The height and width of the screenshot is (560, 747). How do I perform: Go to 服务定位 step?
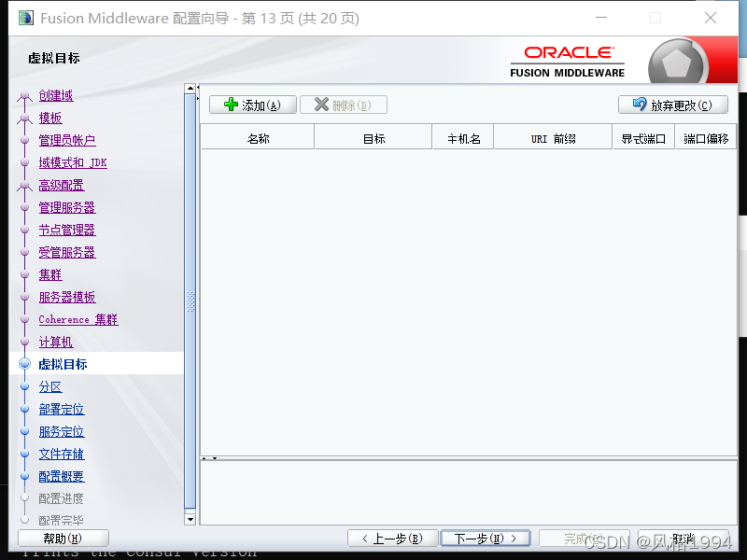pyautogui.click(x=62, y=431)
